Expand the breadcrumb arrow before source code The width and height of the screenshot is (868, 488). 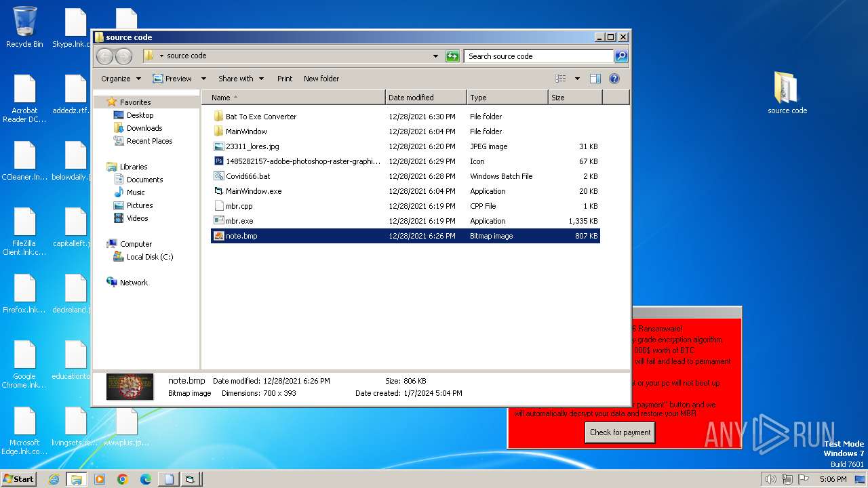[161, 56]
